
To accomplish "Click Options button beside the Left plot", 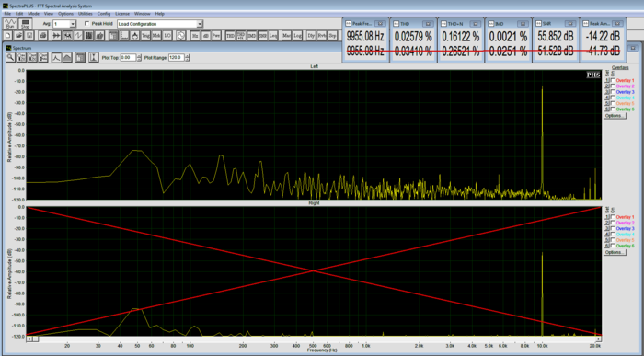I will [x=615, y=116].
